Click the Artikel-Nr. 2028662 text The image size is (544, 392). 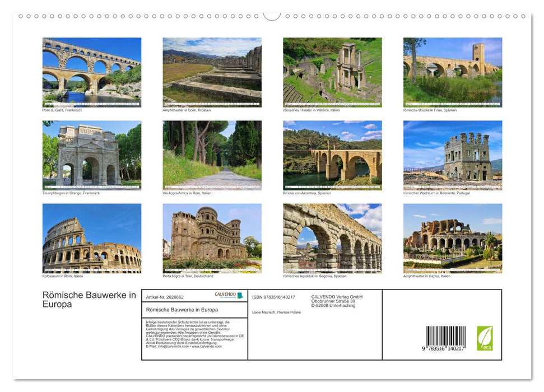point(165,297)
